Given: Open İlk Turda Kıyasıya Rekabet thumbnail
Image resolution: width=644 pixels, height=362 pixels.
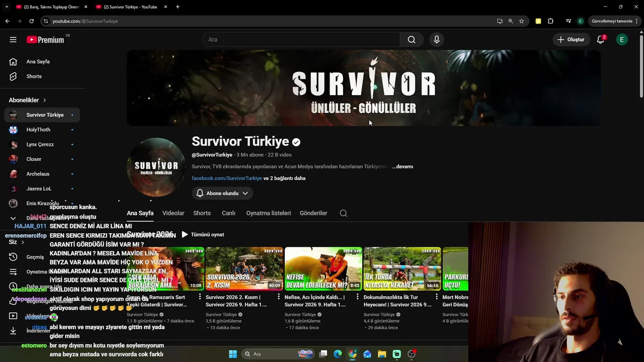Looking at the screenshot, I should 402,268.
